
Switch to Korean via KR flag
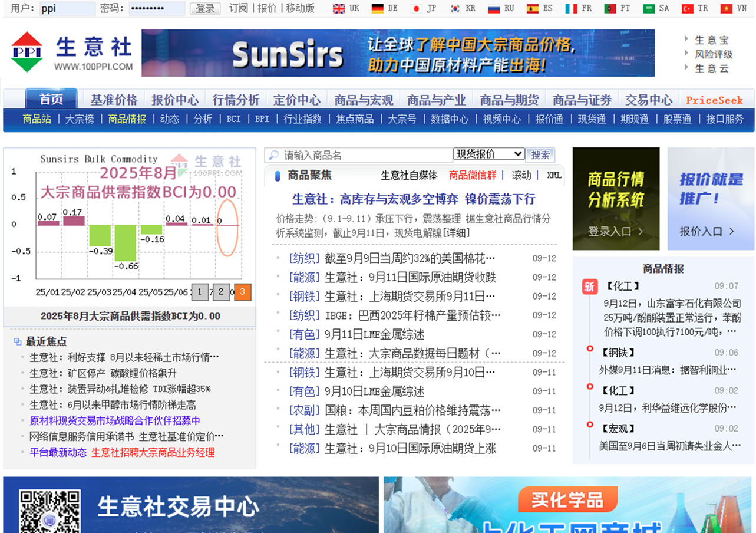[x=455, y=8]
